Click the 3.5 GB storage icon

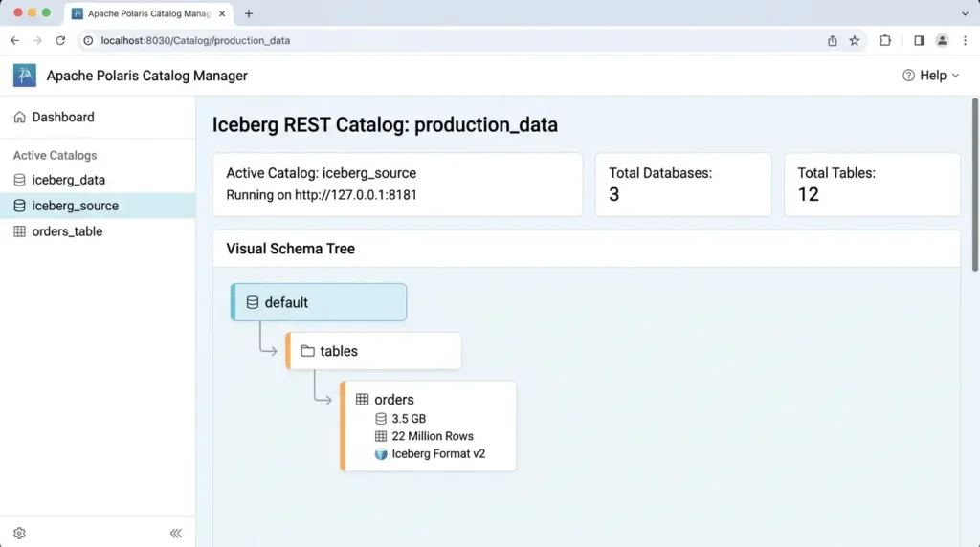click(x=381, y=418)
